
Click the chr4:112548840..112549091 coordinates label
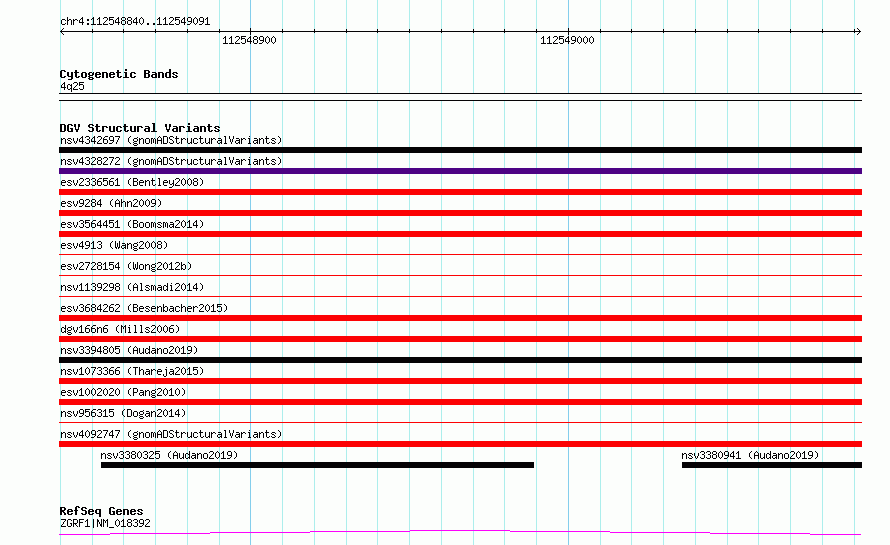tap(135, 21)
